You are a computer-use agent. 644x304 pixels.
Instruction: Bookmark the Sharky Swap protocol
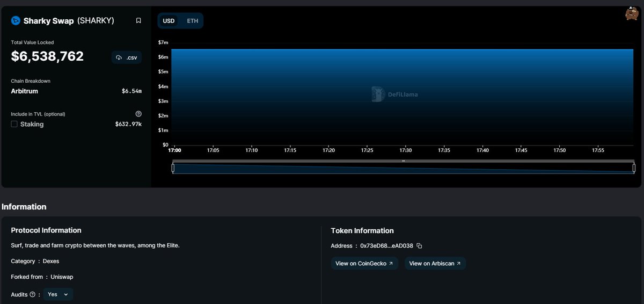point(138,20)
